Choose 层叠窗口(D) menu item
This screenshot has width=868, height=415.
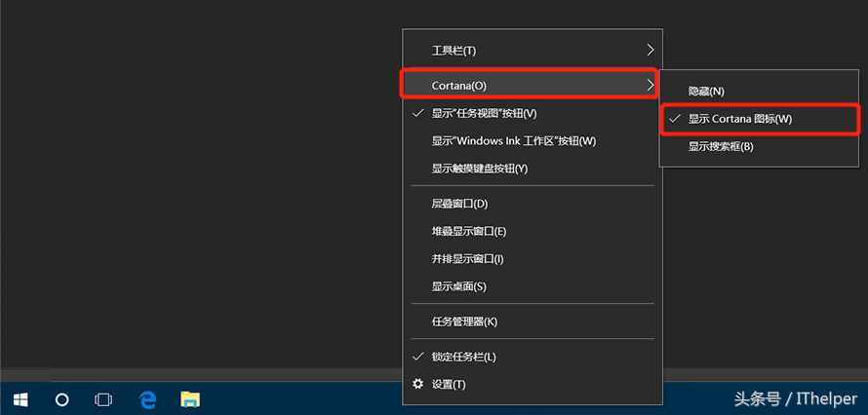[x=458, y=204]
